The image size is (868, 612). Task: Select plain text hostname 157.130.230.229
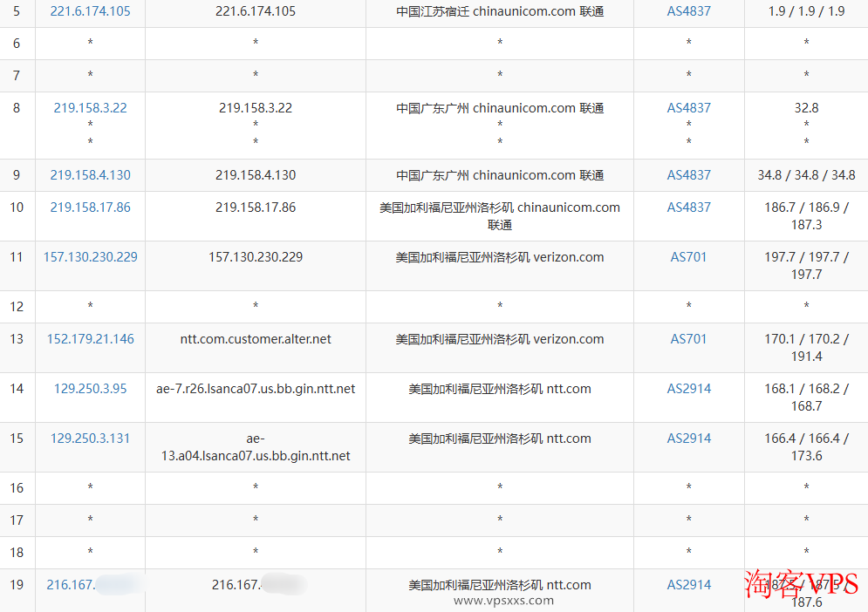(x=256, y=257)
